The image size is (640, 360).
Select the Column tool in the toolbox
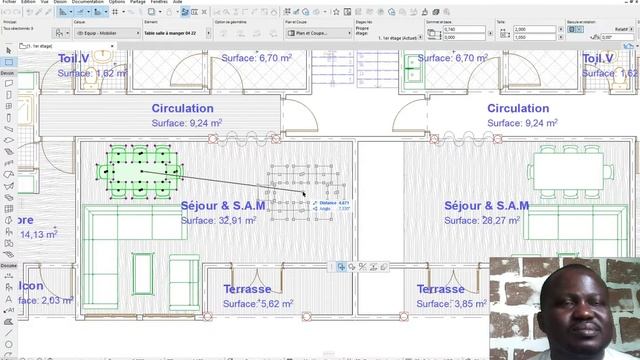point(9,118)
